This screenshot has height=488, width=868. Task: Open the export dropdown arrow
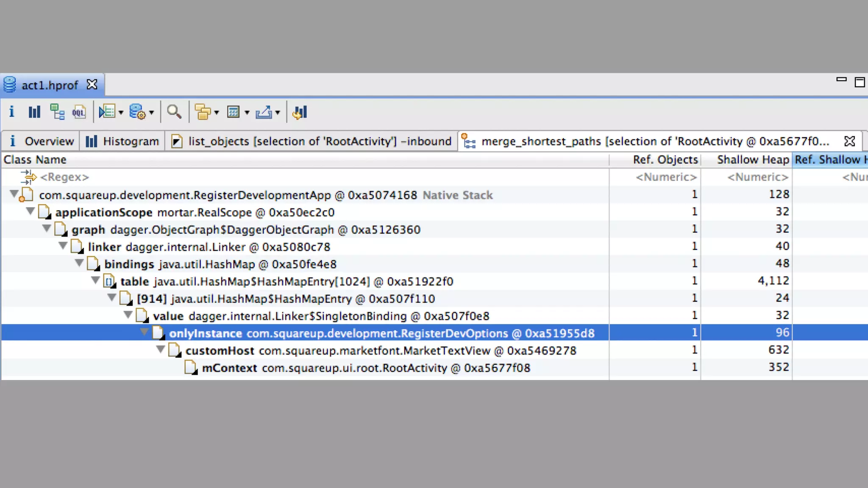278,113
